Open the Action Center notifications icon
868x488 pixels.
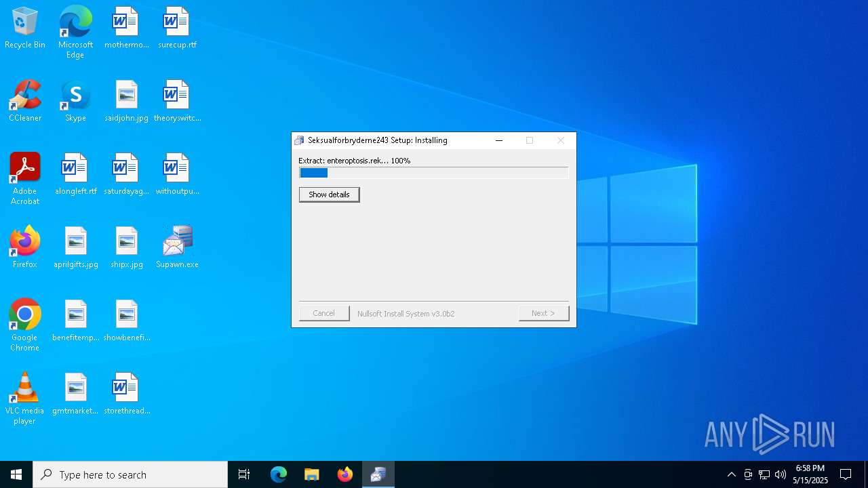846,474
